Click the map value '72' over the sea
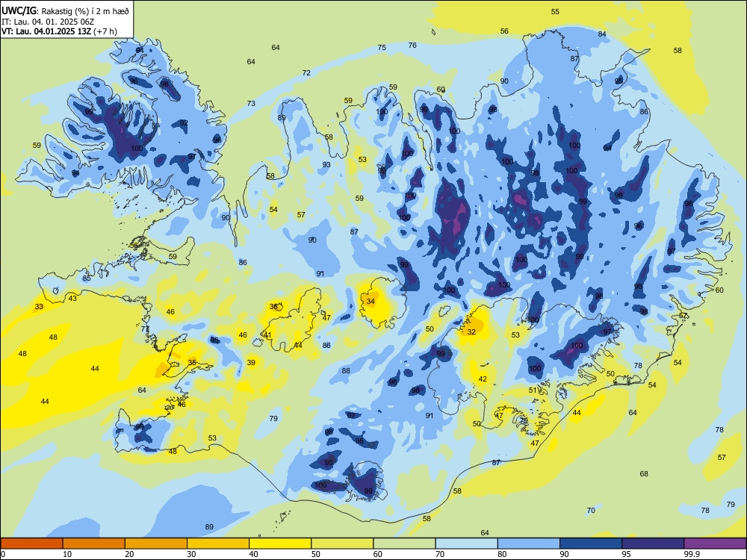Screen dimensions: 747x560 [306, 73]
